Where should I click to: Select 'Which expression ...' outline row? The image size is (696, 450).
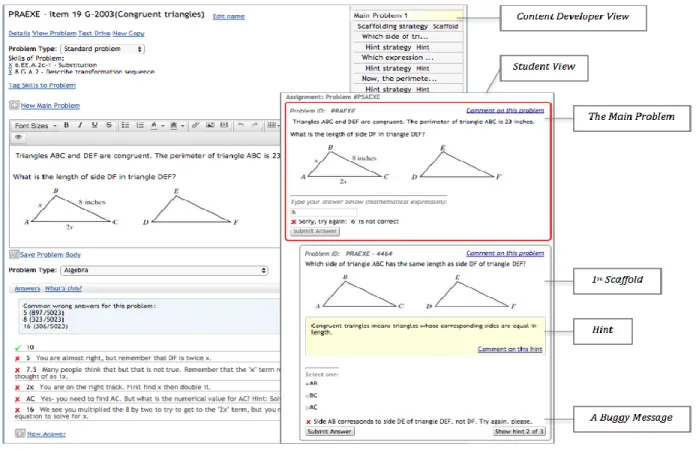(x=407, y=58)
